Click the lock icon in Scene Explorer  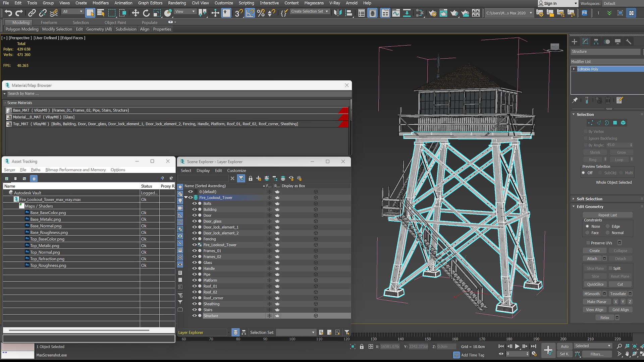(x=250, y=179)
